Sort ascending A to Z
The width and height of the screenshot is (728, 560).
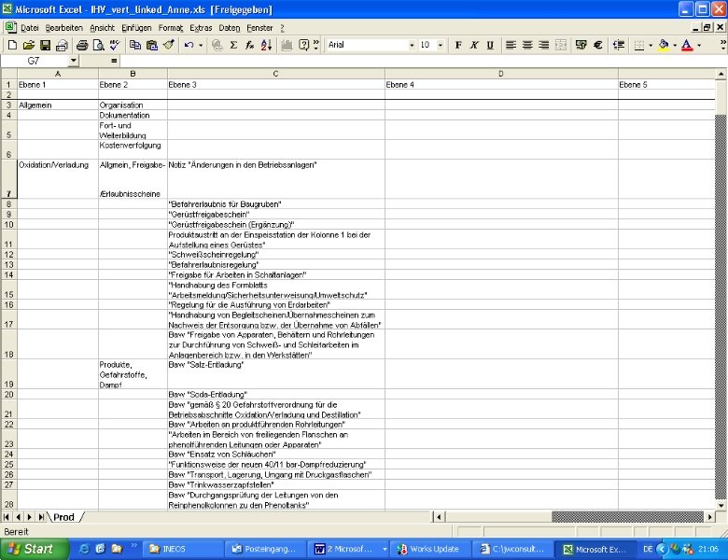pos(267,45)
